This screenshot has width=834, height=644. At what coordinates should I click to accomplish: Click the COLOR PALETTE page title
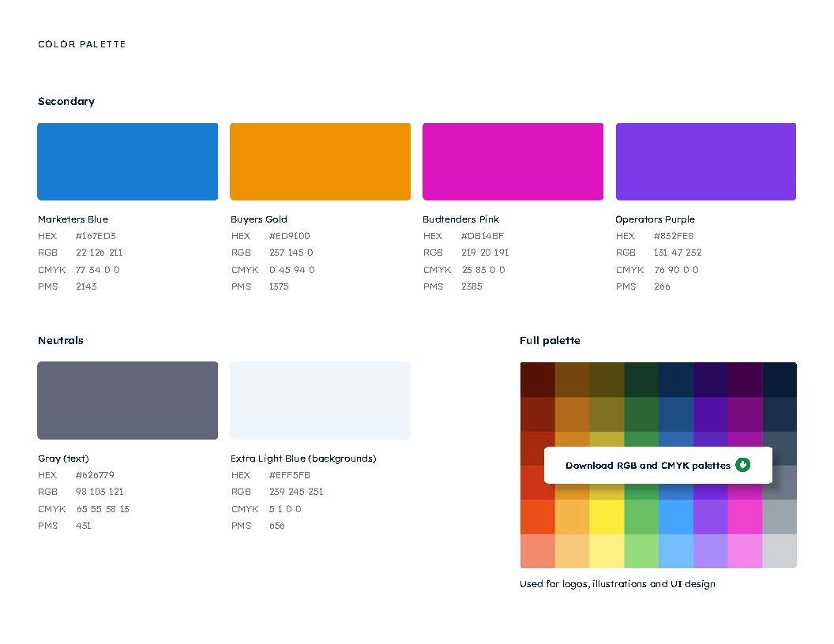pyautogui.click(x=82, y=44)
